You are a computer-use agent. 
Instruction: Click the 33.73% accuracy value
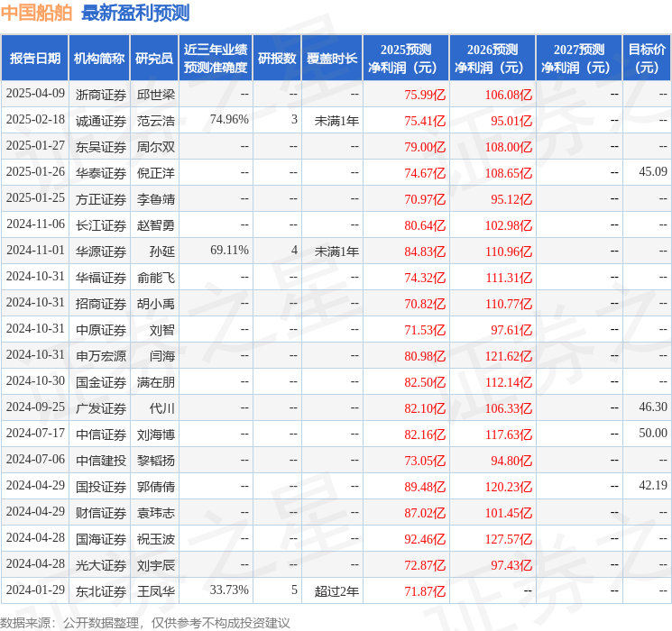pyautogui.click(x=229, y=590)
